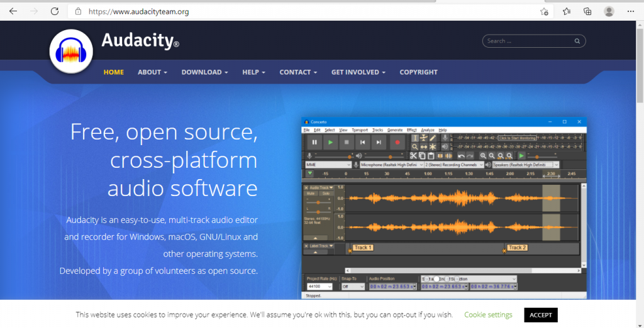Screen dimensions: 644x328
Task: Select the Envelope tool
Action: pyautogui.click(x=423, y=138)
